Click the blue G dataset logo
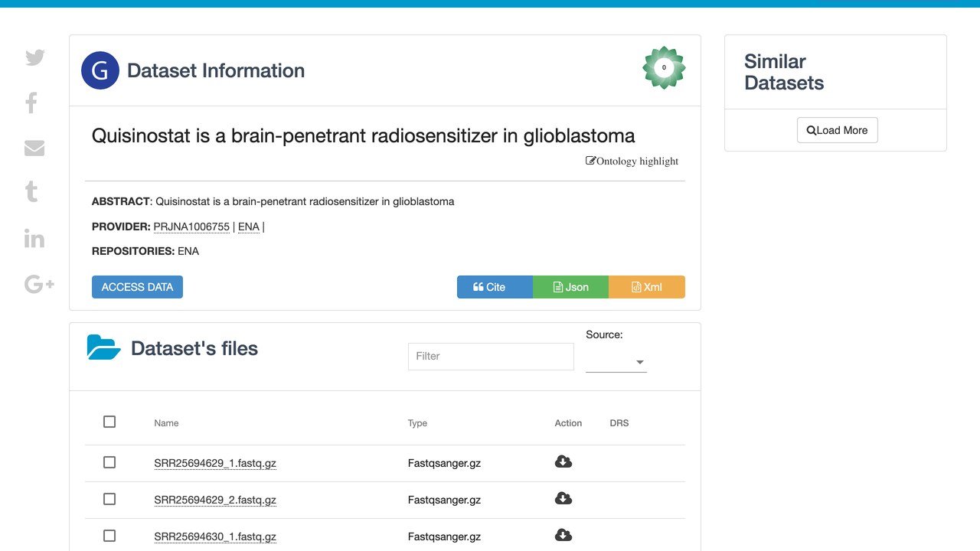Image resolution: width=980 pixels, height=551 pixels. (x=100, y=70)
